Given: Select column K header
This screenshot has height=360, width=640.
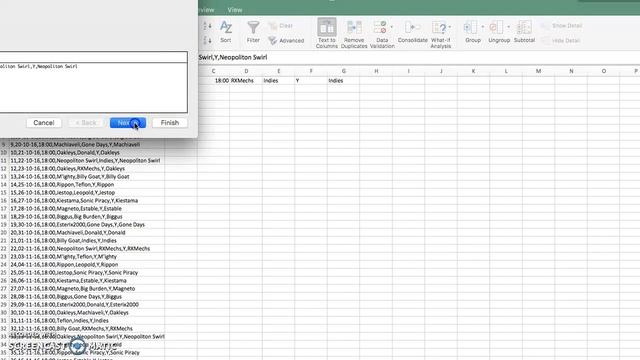Looking at the screenshot, I should tap(473, 71).
